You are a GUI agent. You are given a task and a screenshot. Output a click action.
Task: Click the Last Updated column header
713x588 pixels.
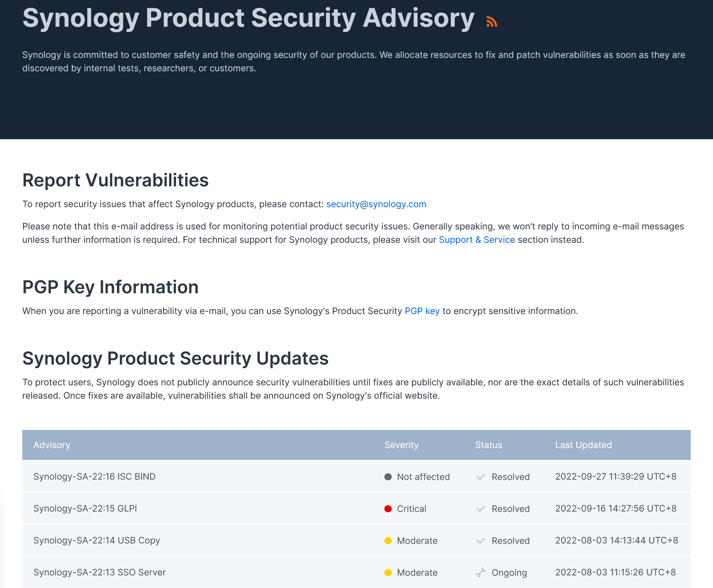click(583, 445)
